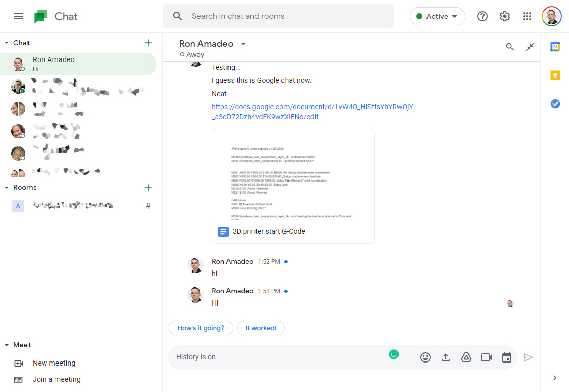Open the calendar invite icon in composer
The height and width of the screenshot is (392, 569).
(x=507, y=357)
